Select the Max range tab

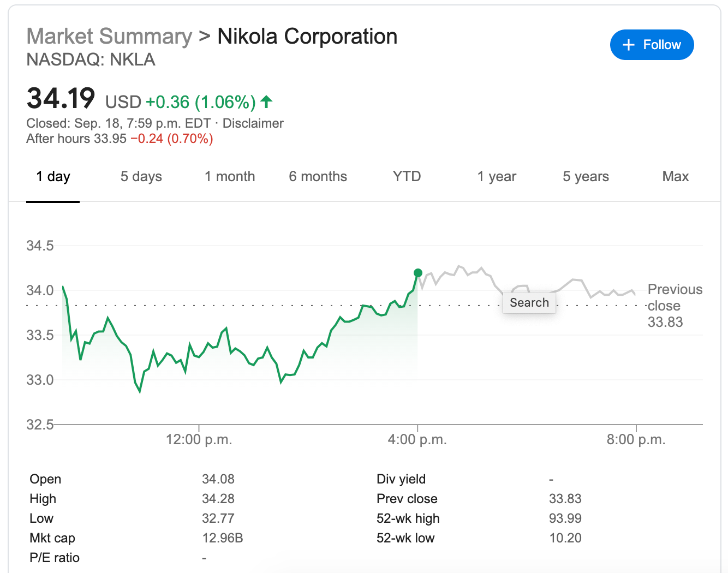click(x=675, y=177)
